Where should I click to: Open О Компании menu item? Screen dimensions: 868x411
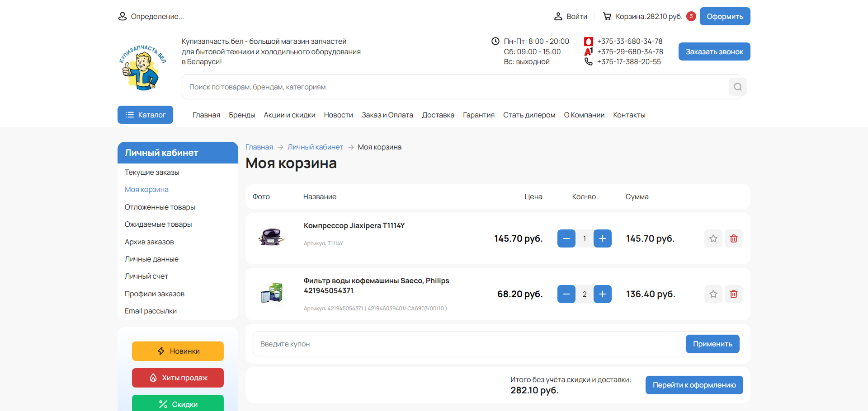584,115
